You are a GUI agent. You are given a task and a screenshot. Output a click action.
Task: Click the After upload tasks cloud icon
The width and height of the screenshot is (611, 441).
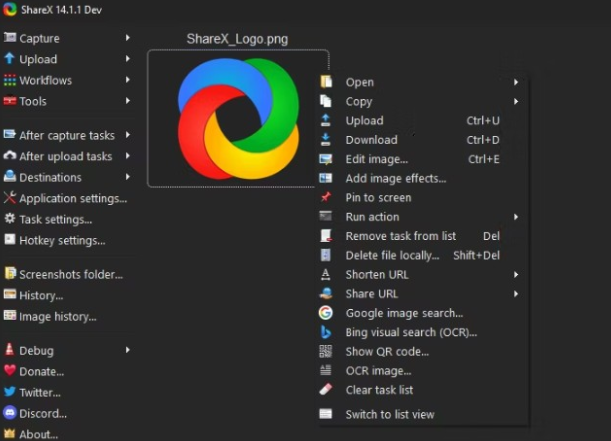pos(10,156)
